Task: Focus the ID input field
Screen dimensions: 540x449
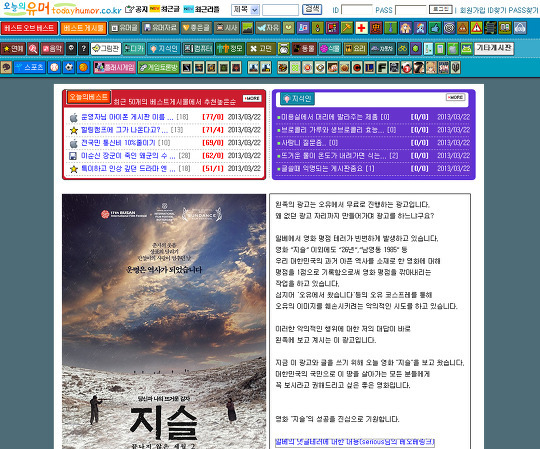Action: 357,10
